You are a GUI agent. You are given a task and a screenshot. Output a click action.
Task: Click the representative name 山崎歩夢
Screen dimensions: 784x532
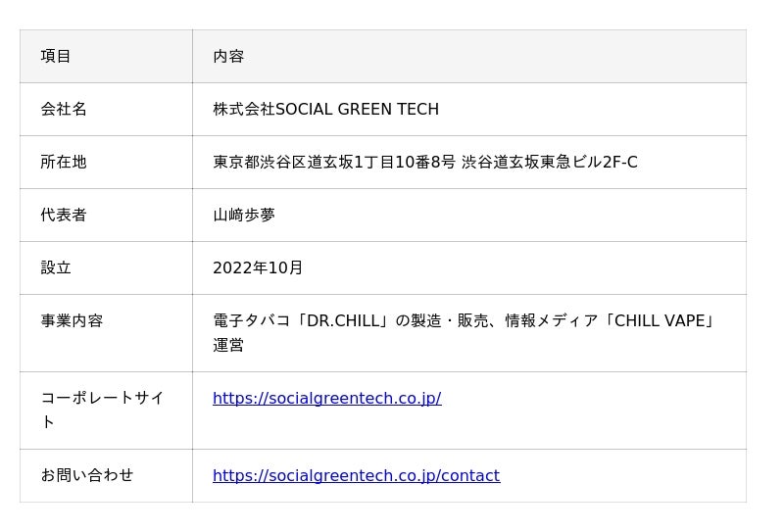coord(244,215)
